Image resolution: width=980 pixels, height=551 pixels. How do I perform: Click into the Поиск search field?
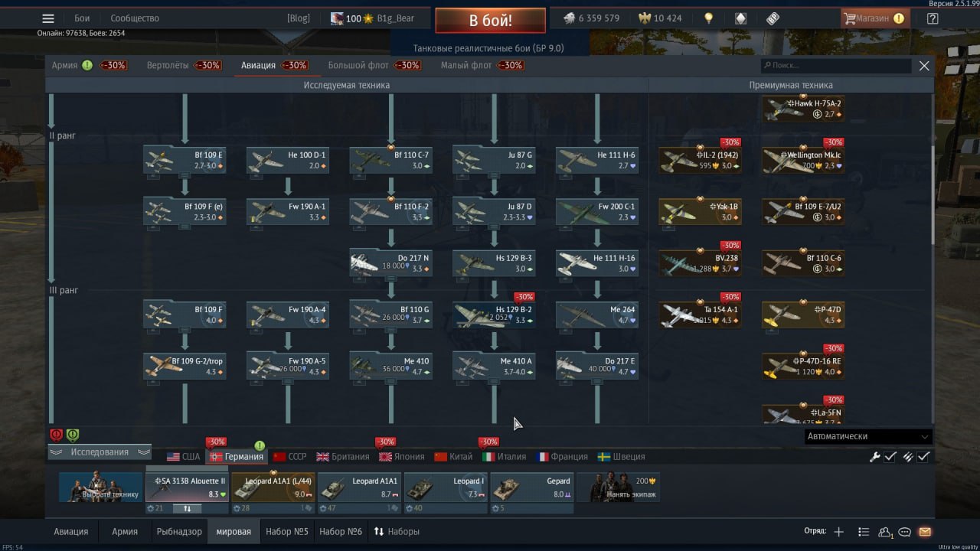tap(835, 66)
